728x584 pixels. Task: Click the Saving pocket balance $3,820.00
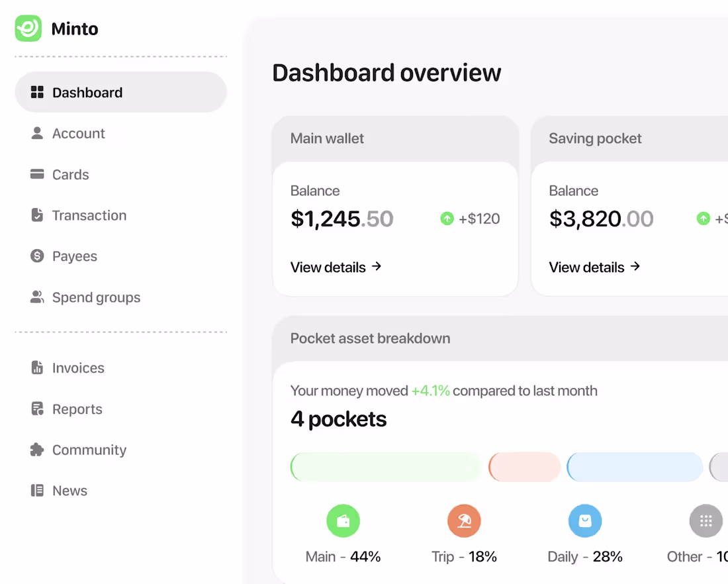[601, 219]
